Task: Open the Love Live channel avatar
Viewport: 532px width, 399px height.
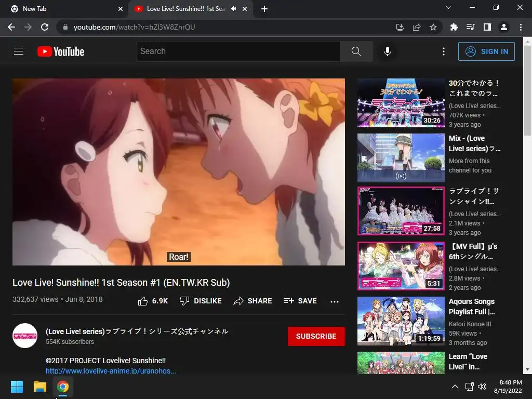Action: point(25,336)
